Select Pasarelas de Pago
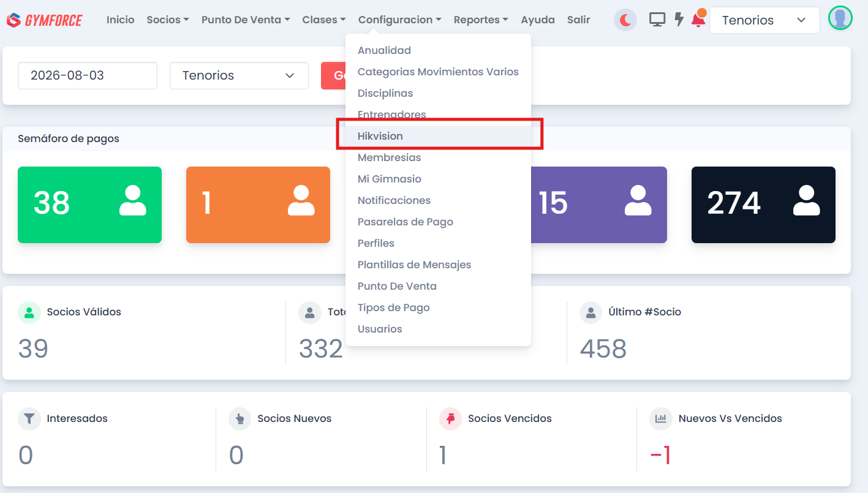Screen dimensions: 868x493 [438, 222]
